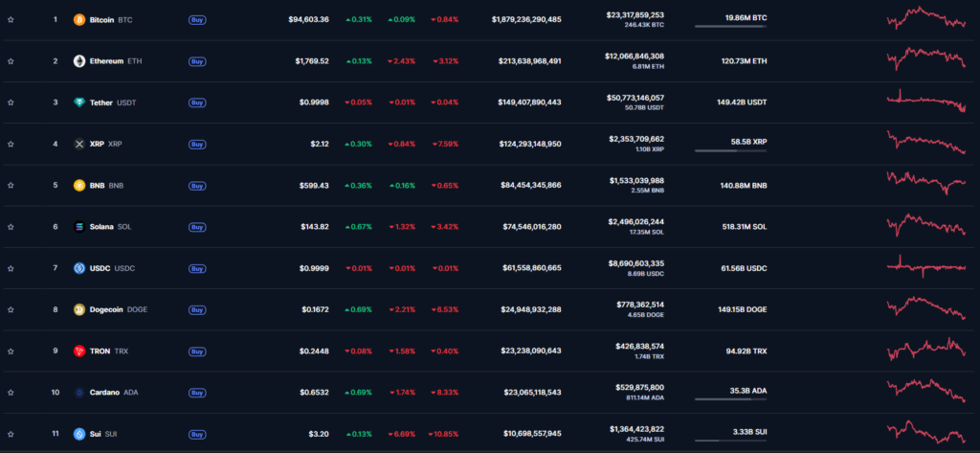
Task: Open Bitcoin 7-day price sparkline chart
Action: click(926, 19)
